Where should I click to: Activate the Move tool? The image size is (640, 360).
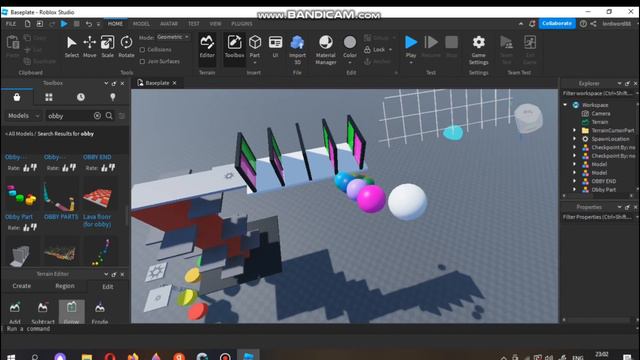click(x=89, y=47)
